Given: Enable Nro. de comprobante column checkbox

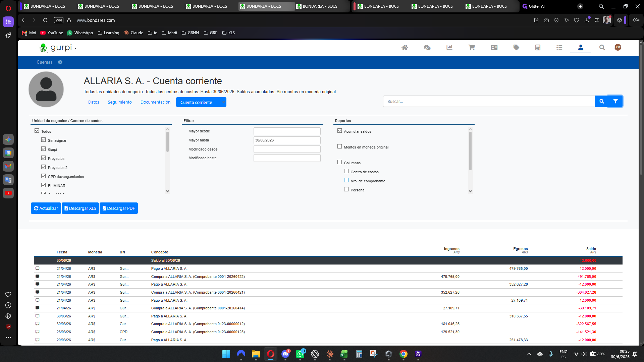Looking at the screenshot, I should tap(346, 180).
